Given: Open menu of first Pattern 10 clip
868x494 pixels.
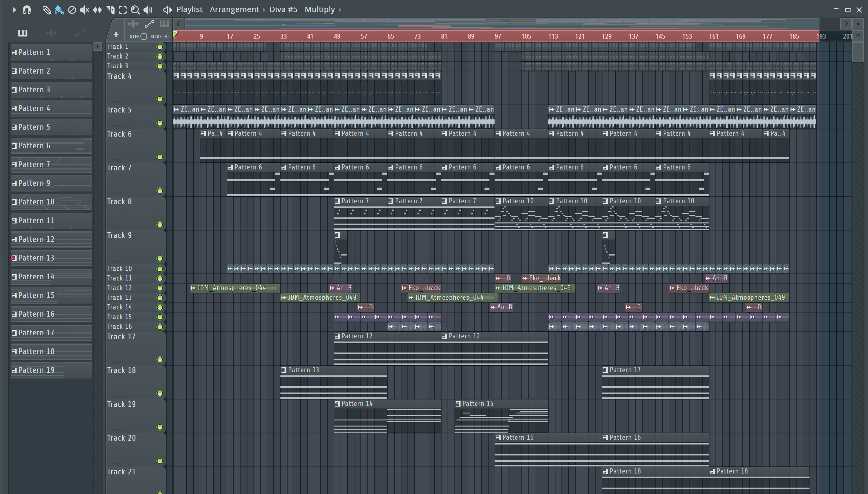Looking at the screenshot, I should point(498,201).
